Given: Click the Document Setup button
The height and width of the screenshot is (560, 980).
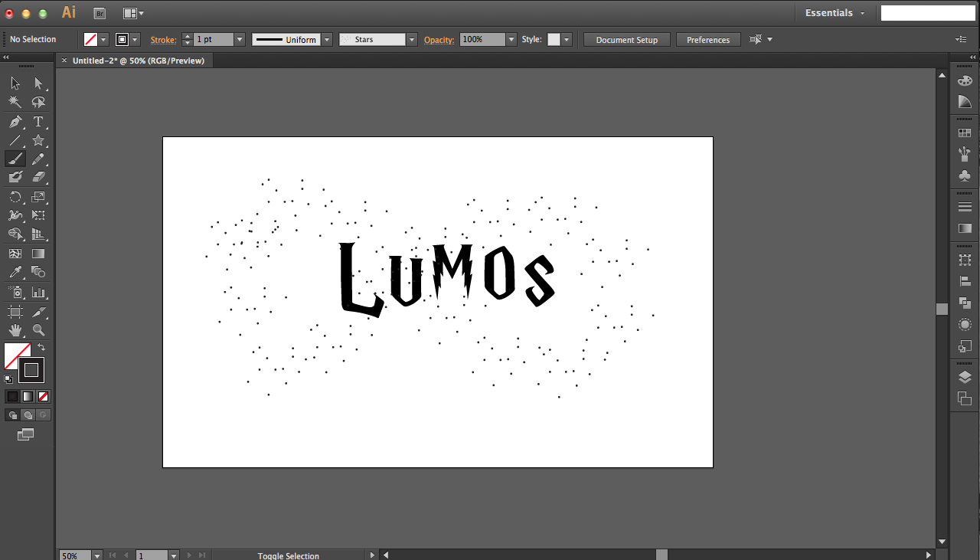Looking at the screenshot, I should 627,40.
